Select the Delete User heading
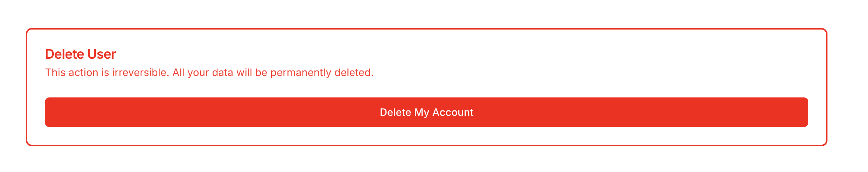This screenshot has width=868, height=172. 80,54
